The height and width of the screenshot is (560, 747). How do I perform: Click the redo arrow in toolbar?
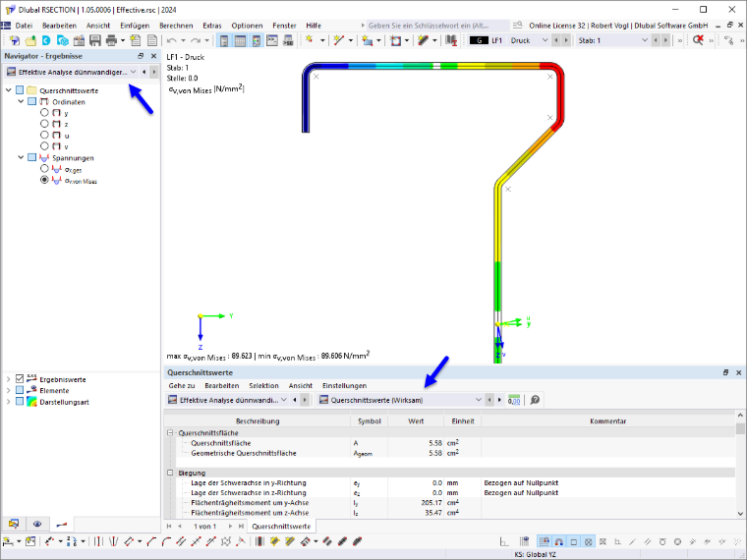(196, 40)
